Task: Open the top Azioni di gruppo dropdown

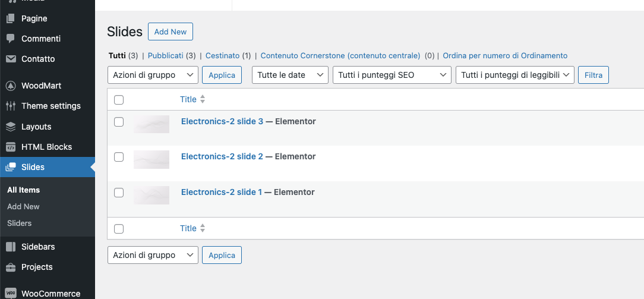Action: pos(153,75)
